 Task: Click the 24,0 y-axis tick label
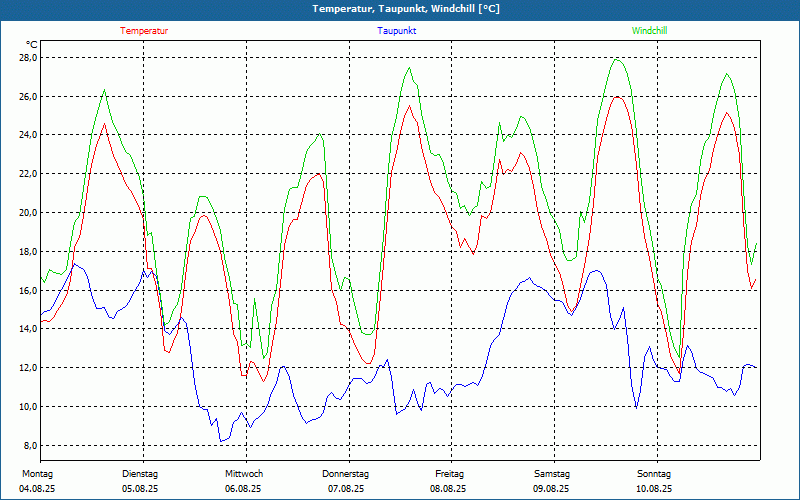click(x=27, y=135)
